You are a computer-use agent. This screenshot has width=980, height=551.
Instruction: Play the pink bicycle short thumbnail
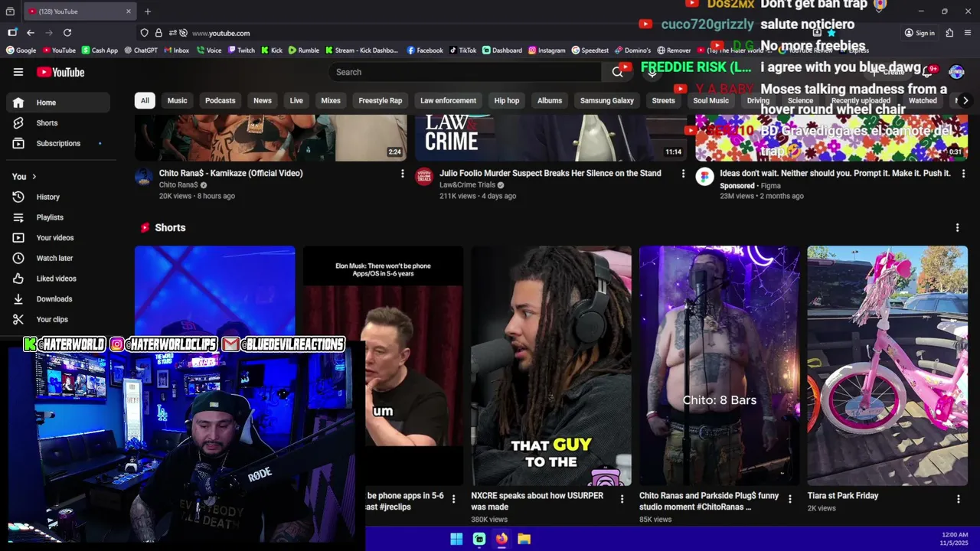(x=887, y=366)
